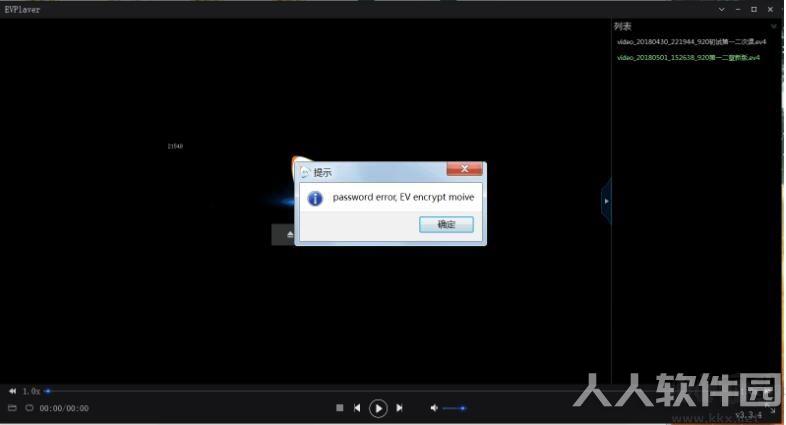Click the playback speed rewind icon
This screenshot has width=786, height=425.
click(x=13, y=391)
